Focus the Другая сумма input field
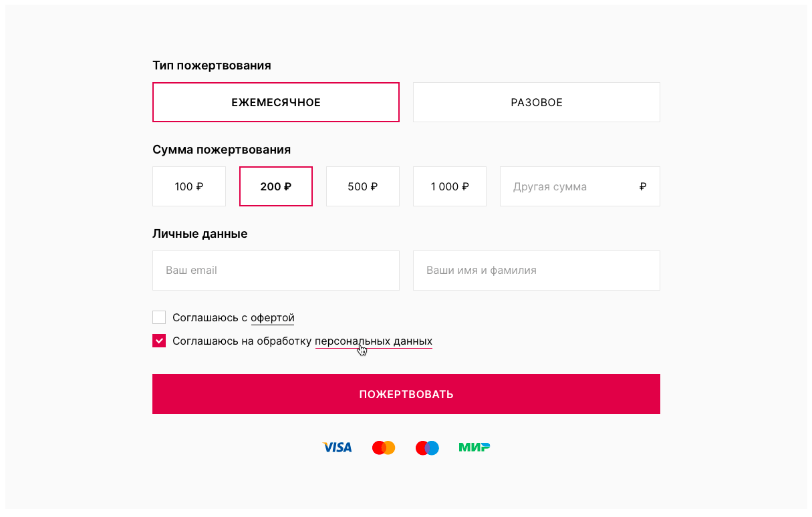Screen dimensions: 812x517 point(568,186)
